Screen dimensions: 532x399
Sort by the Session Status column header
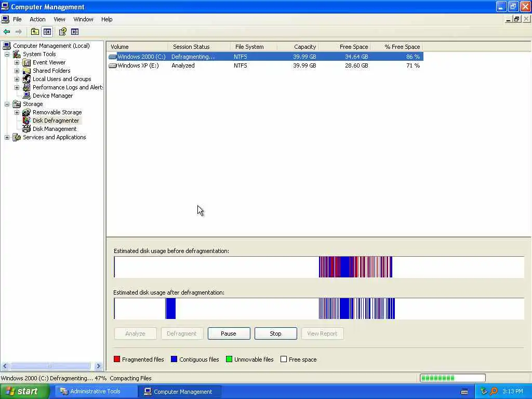tap(199, 47)
